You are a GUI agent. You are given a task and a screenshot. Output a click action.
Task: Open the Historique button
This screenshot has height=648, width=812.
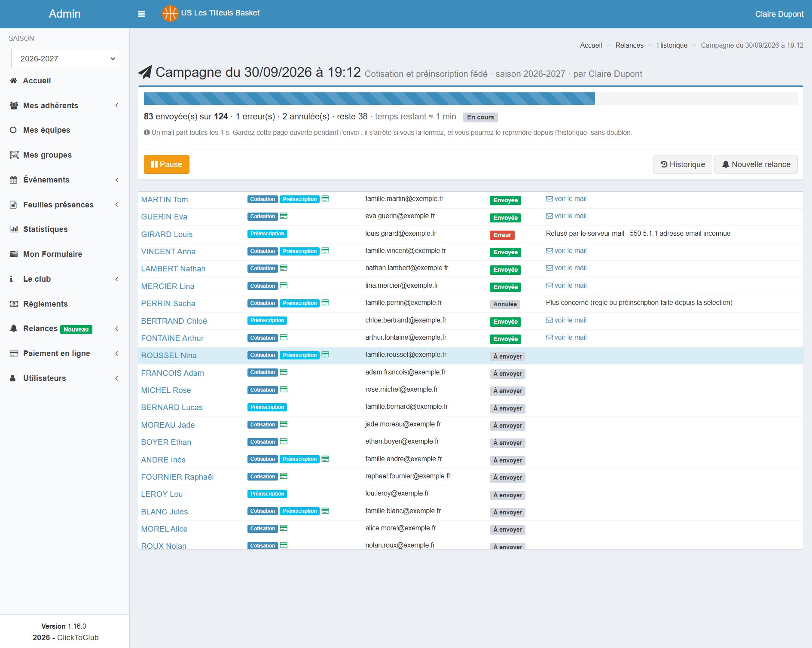coord(683,164)
